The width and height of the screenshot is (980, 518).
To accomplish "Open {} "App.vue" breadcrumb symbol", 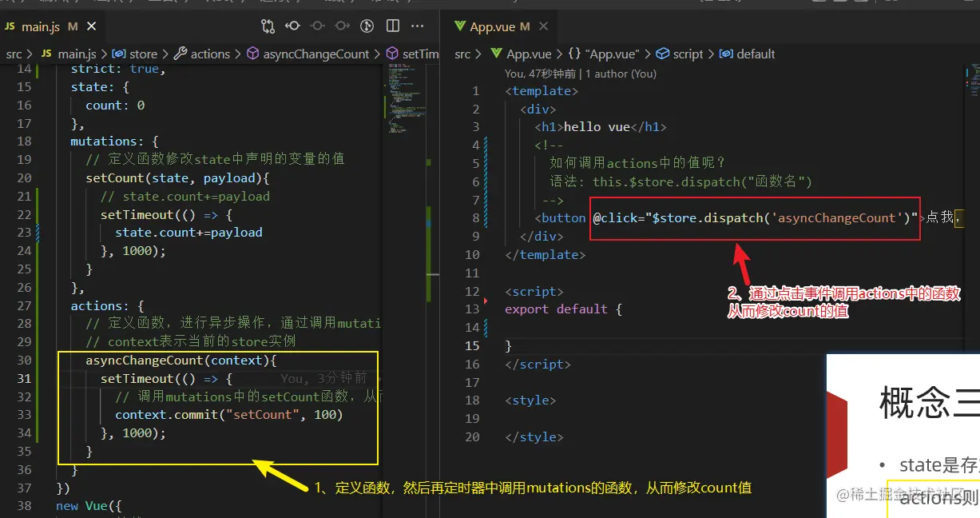I will 604,54.
